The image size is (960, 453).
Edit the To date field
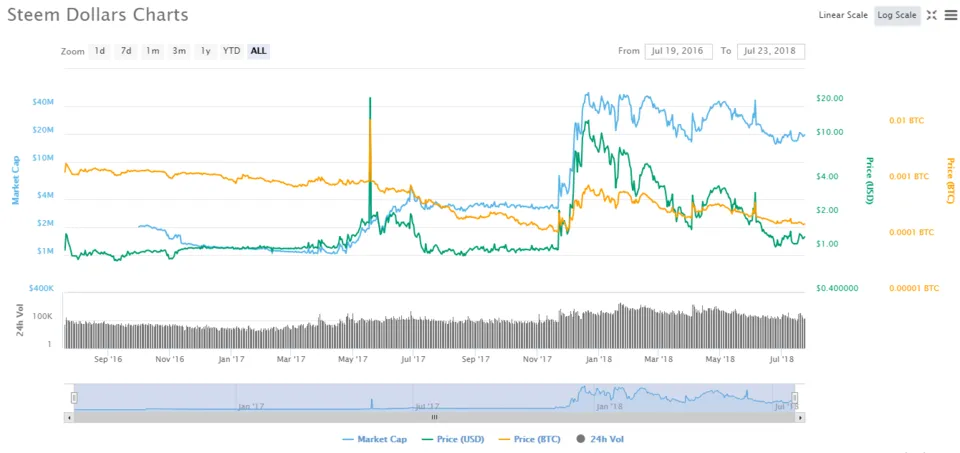tap(771, 51)
